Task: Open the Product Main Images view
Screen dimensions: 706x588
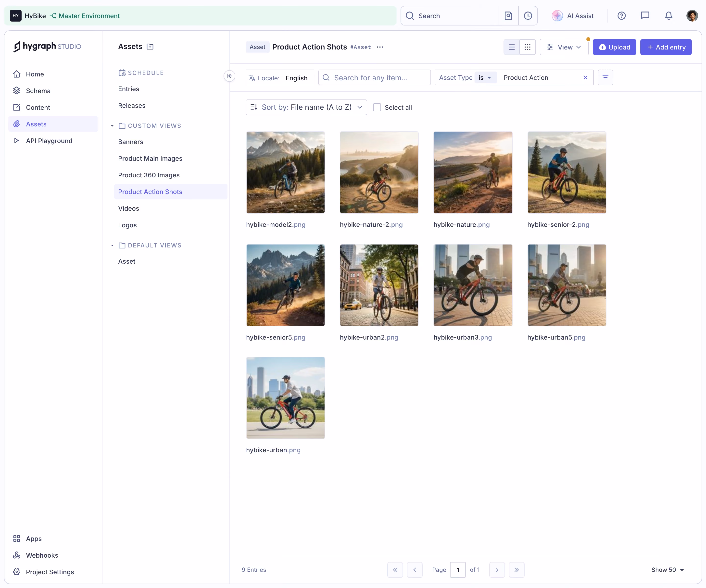Action: 150,158
